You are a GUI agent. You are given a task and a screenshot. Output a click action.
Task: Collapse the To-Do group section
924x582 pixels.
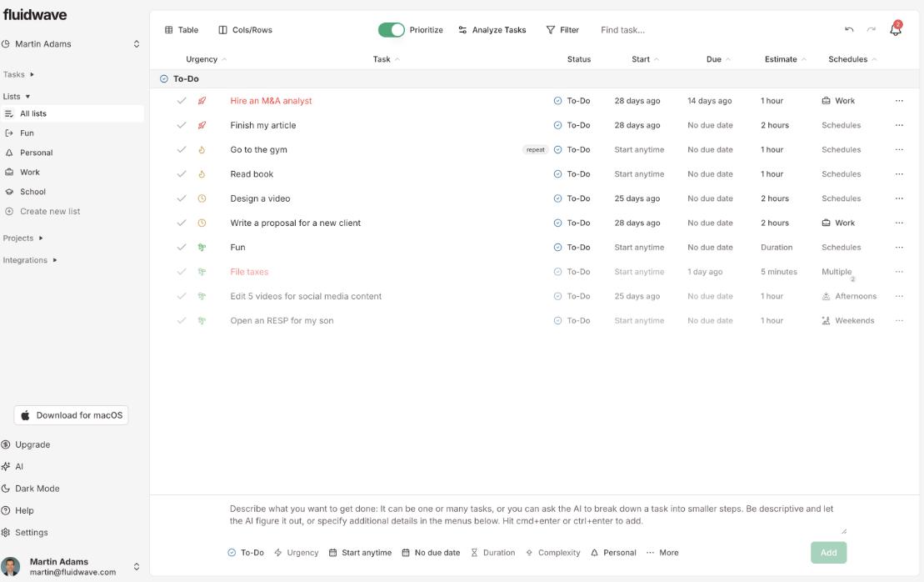164,79
